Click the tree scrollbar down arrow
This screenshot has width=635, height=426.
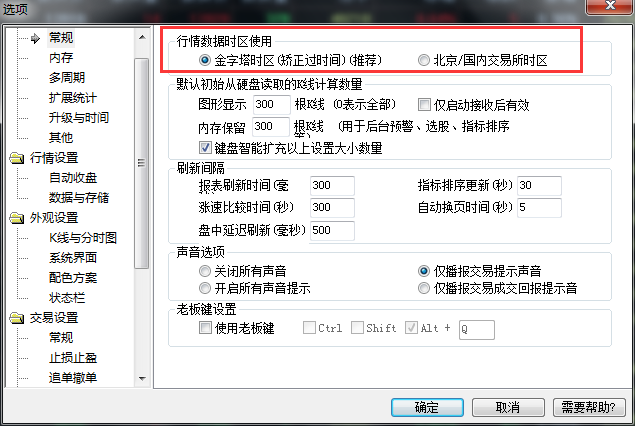tap(142, 379)
